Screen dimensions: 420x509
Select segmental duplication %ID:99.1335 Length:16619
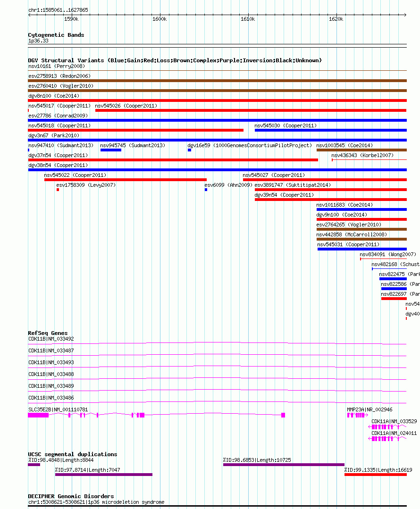(x=376, y=475)
